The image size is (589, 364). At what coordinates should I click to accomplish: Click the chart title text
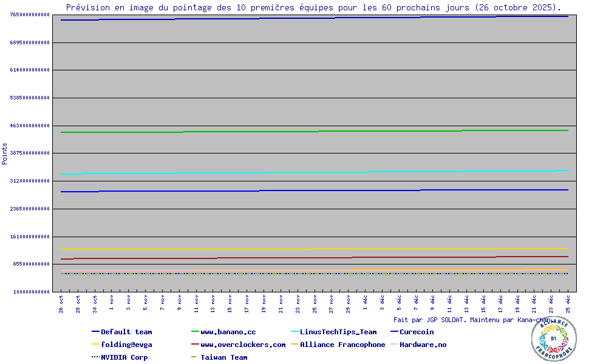pos(313,7)
